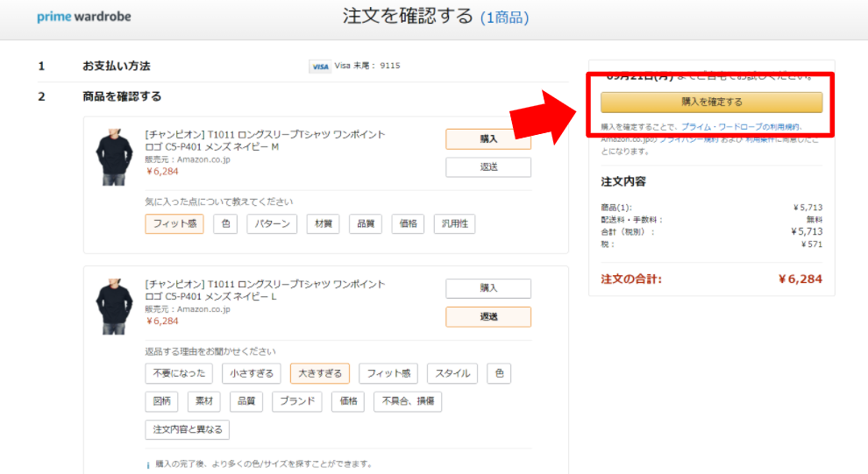Click the (1商品) item count text
Image resolution: width=868 pixels, height=474 pixels.
[504, 18]
